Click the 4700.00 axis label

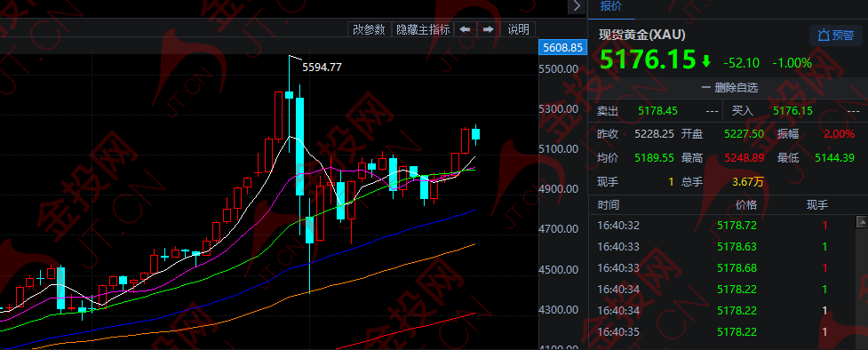[559, 229]
